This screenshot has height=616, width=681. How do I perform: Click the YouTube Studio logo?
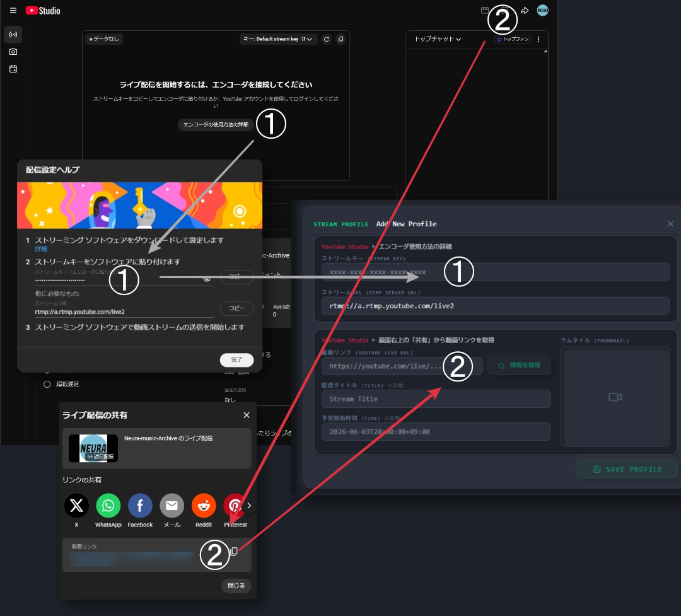[43, 11]
